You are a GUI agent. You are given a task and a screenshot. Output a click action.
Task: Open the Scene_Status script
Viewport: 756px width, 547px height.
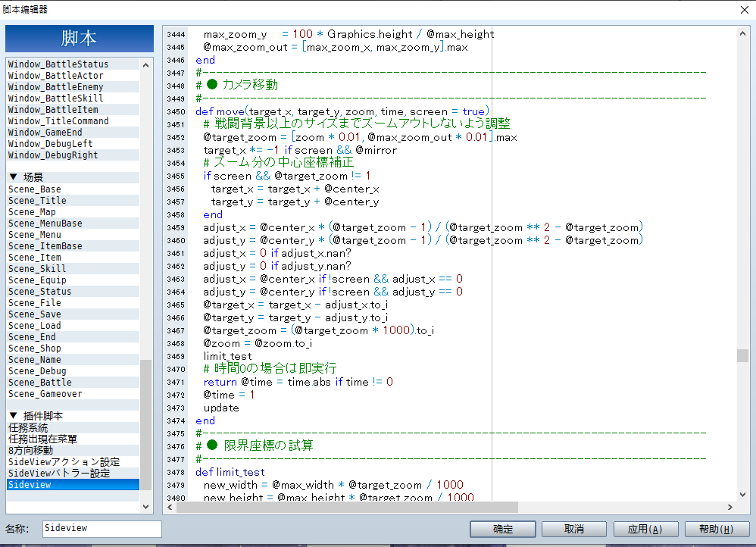tap(73, 292)
